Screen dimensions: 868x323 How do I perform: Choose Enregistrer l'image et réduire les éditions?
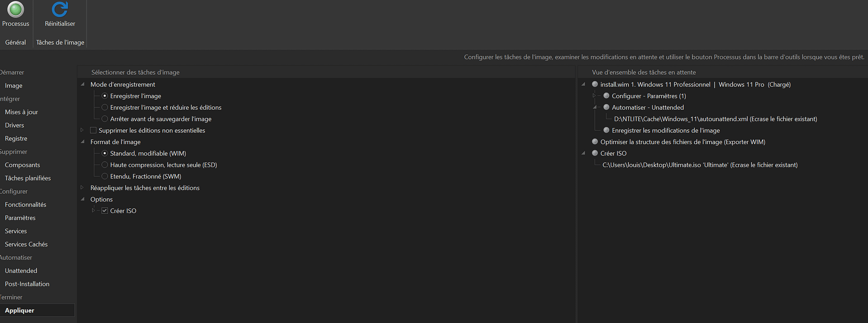pyautogui.click(x=105, y=107)
